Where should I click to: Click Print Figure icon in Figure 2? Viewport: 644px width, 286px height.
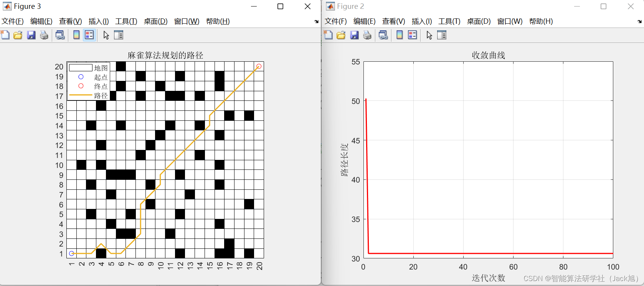point(367,35)
